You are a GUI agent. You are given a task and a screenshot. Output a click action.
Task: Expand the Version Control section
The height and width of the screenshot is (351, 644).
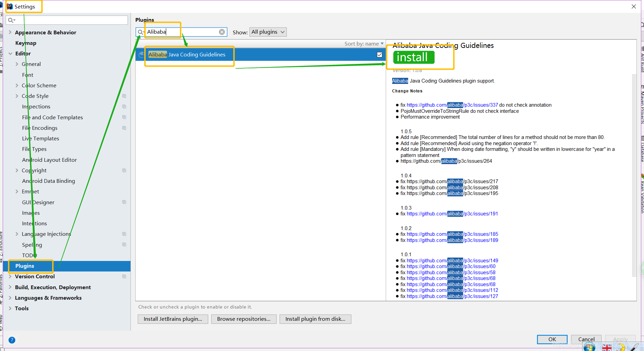click(10, 276)
